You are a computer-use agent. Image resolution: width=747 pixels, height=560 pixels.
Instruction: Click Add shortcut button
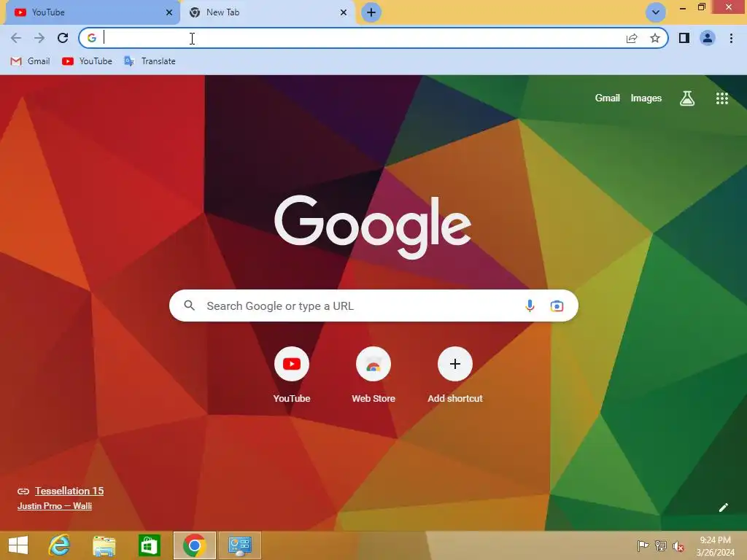click(455, 376)
